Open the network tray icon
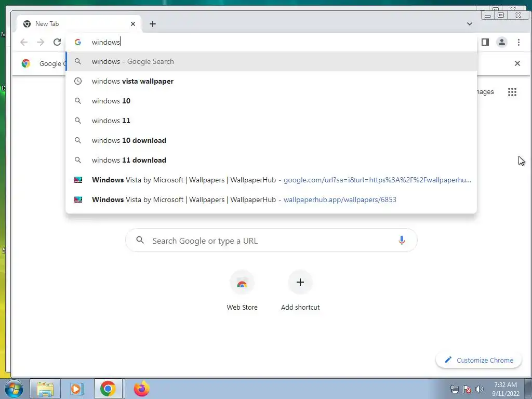The image size is (532, 399). point(454,389)
